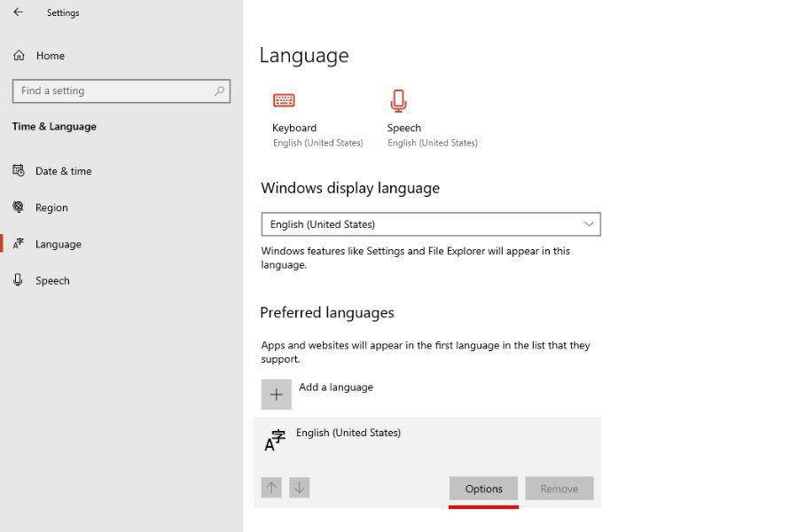The image size is (798, 532).
Task: Select Language in the sidebar
Action: 59,244
